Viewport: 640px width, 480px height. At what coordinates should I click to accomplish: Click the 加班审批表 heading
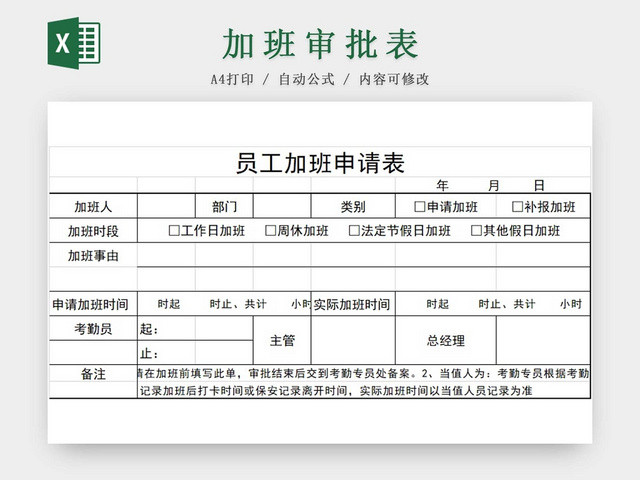pos(320,44)
